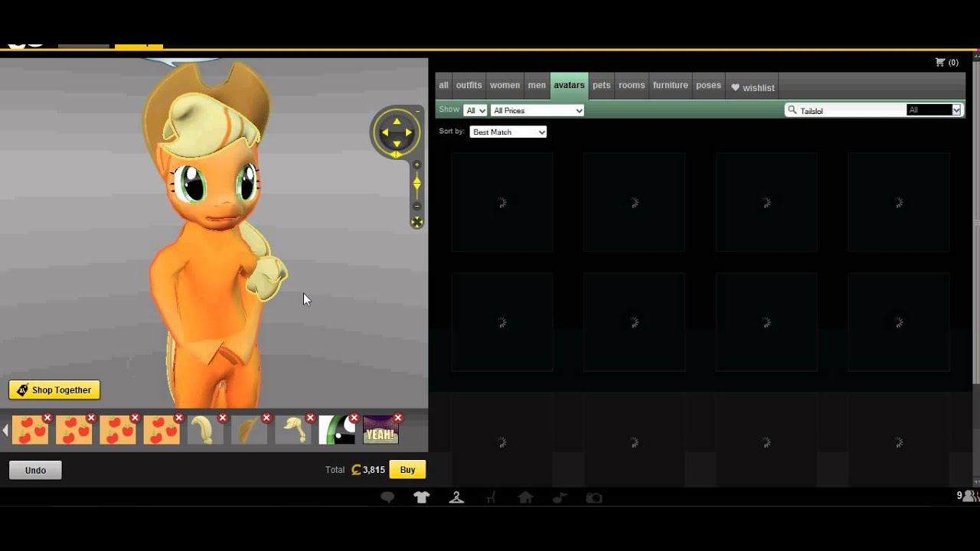Screen dimensions: 980x551
Task: Click the music note icon in bottom bar
Action: pos(560,497)
